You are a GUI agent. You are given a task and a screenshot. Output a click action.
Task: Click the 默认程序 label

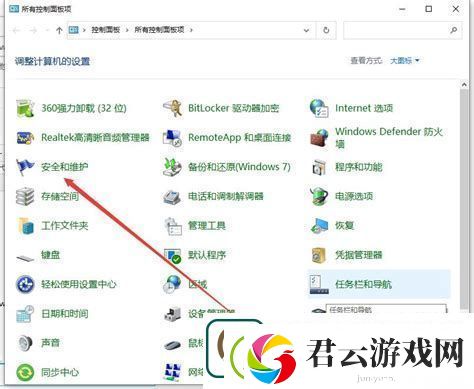pos(207,255)
